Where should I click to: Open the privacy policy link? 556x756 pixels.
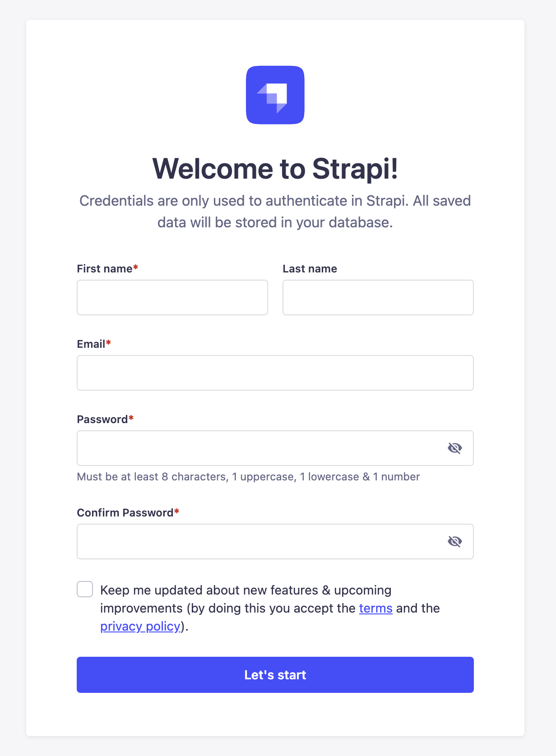pyautogui.click(x=140, y=626)
